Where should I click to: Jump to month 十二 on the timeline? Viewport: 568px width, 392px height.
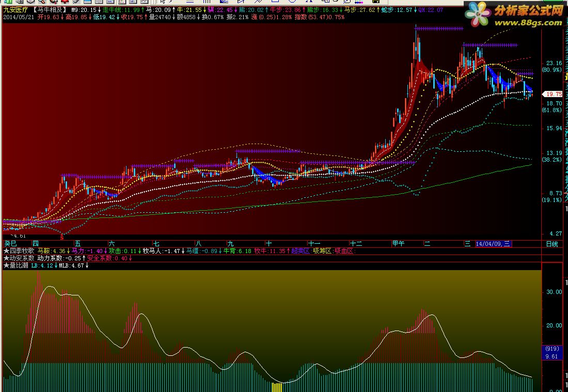coord(356,243)
